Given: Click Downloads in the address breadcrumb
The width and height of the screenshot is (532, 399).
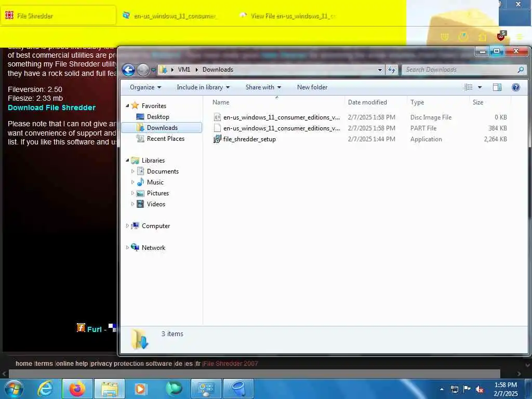Looking at the screenshot, I should click(218, 70).
